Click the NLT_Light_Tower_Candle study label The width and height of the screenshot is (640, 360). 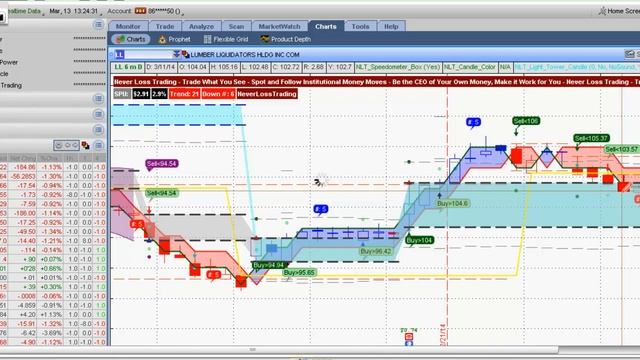[576, 67]
